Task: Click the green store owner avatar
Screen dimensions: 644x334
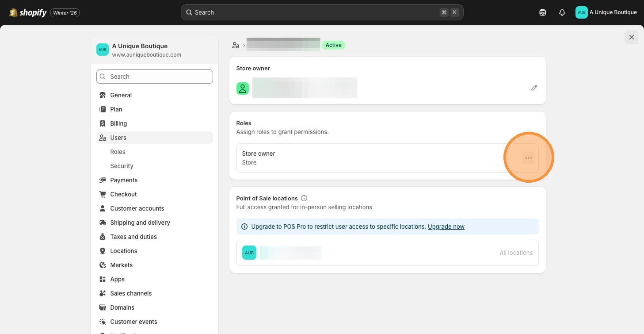Action: (243, 88)
